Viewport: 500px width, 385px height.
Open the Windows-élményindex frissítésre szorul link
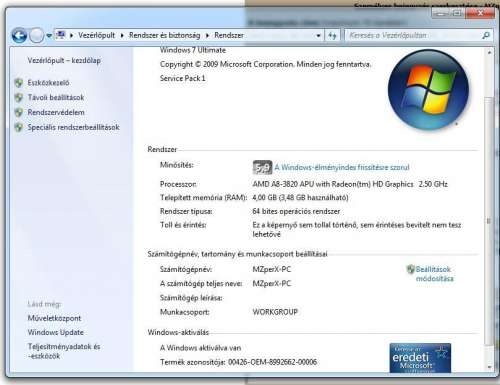(x=342, y=167)
